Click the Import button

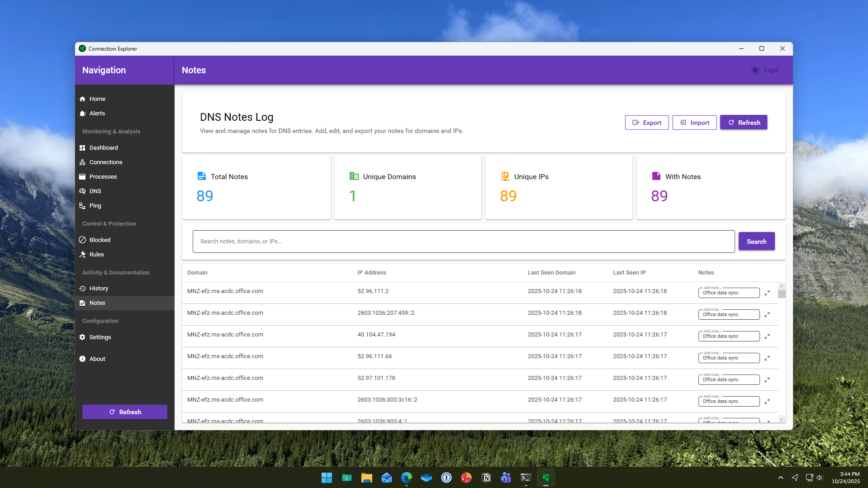[694, 123]
